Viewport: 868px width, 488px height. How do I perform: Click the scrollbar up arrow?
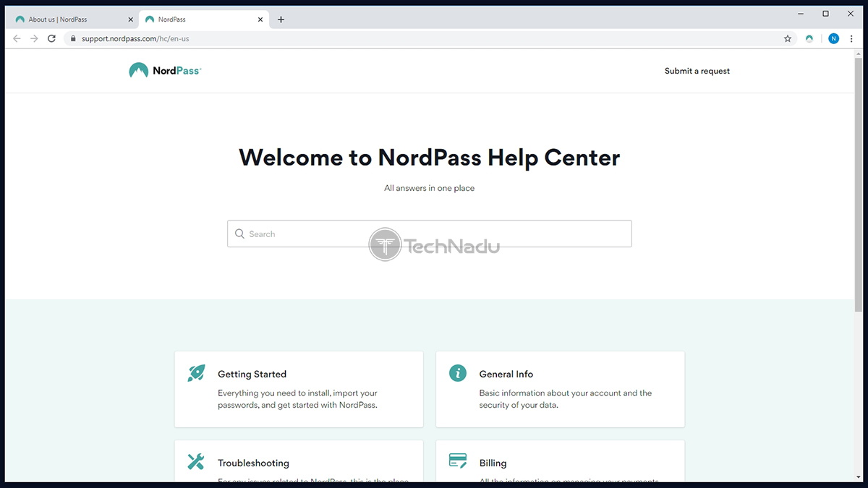click(x=858, y=53)
